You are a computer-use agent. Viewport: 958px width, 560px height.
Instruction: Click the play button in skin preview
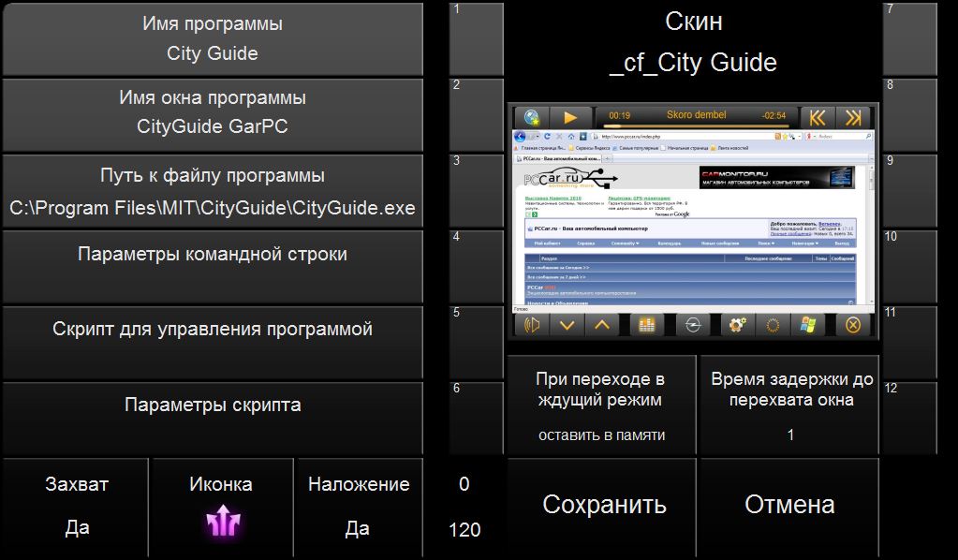pyautogui.click(x=570, y=117)
